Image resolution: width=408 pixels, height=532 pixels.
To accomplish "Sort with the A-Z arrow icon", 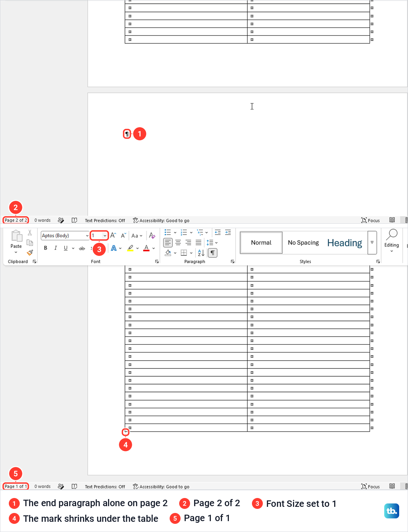I will click(x=201, y=253).
